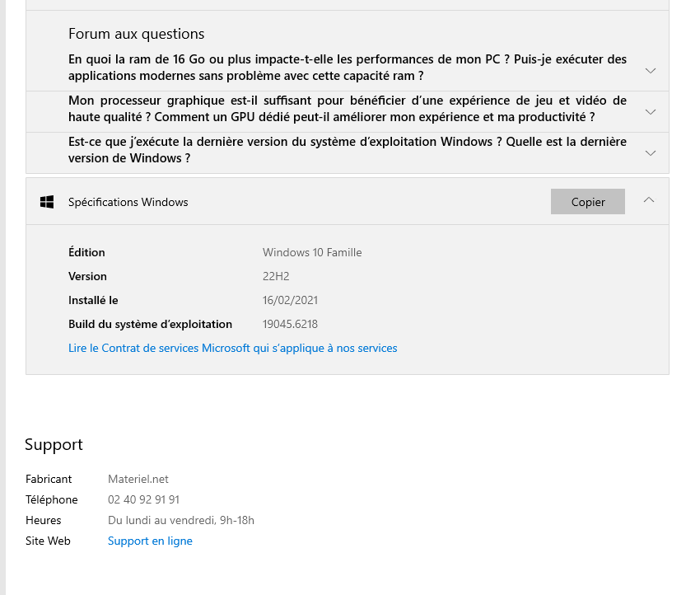Viewport: 700px width, 595px height.
Task: Click the manufacturer name Materiel.net
Action: click(x=138, y=479)
